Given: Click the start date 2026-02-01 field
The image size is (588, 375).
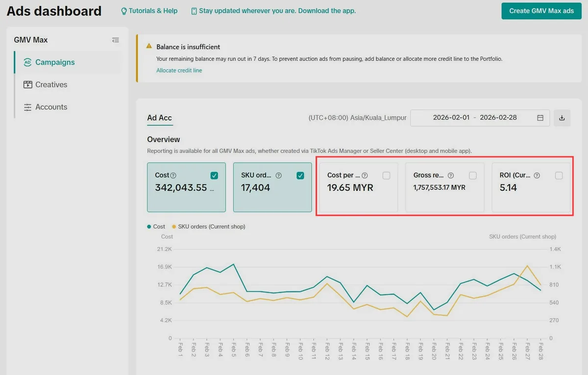Looking at the screenshot, I should click(451, 118).
